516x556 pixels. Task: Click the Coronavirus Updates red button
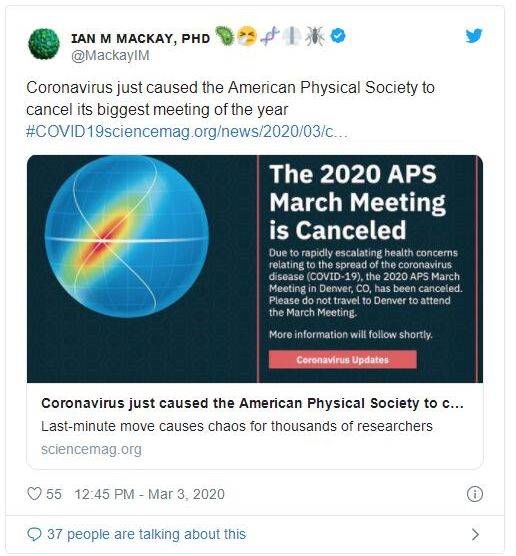[343, 360]
